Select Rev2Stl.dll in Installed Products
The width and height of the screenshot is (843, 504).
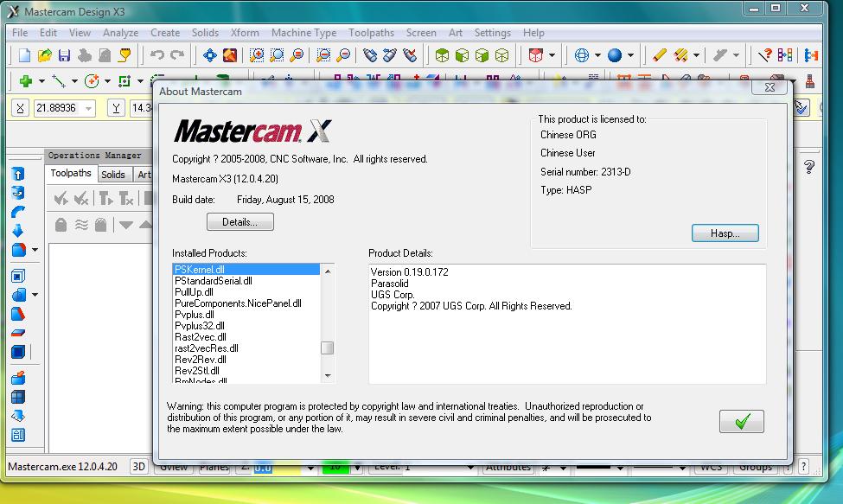[x=197, y=371]
